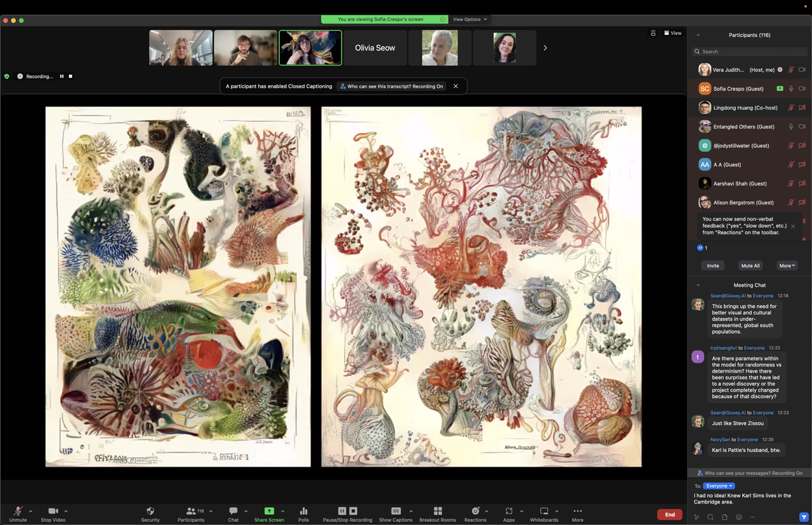Dismiss the Closed Captioning notification
The height and width of the screenshot is (525, 812).
click(455, 86)
